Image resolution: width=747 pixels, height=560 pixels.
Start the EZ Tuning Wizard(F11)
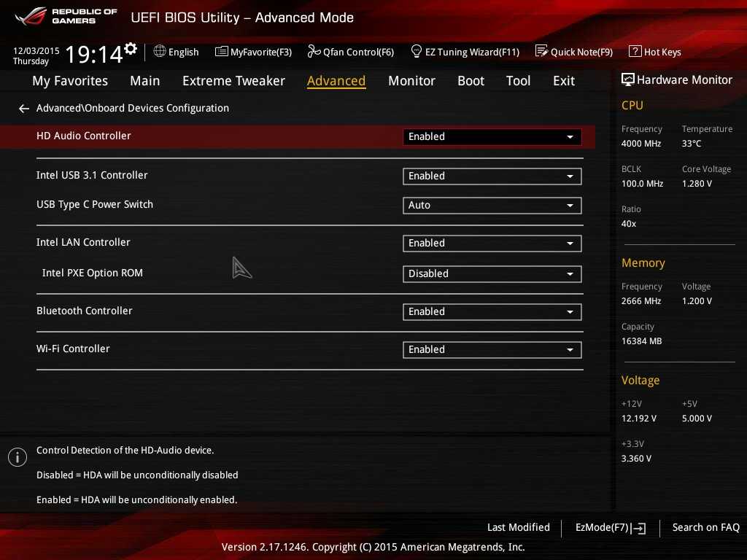(465, 52)
